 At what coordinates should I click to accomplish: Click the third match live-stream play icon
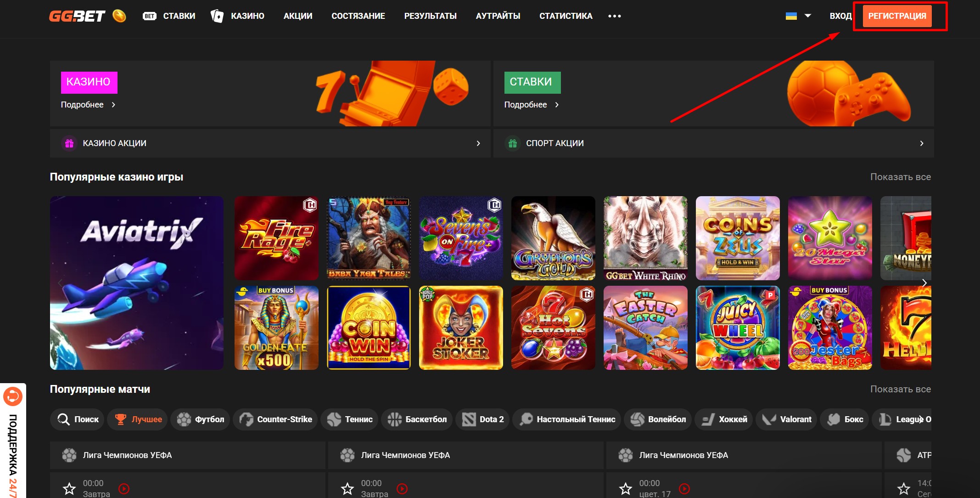point(684,489)
